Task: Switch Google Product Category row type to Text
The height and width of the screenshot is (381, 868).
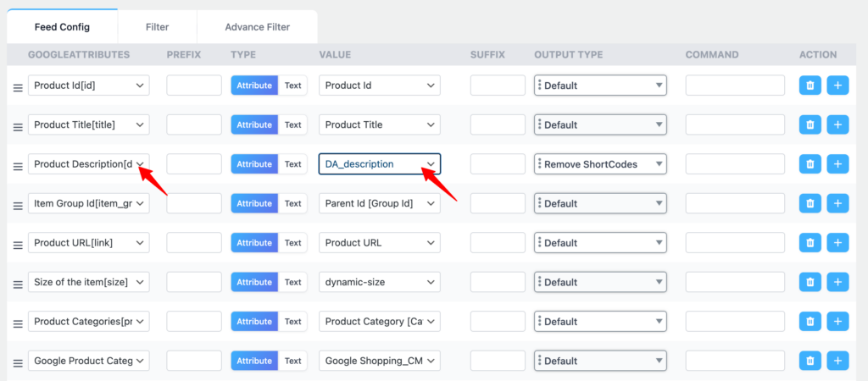Action: [x=292, y=361]
